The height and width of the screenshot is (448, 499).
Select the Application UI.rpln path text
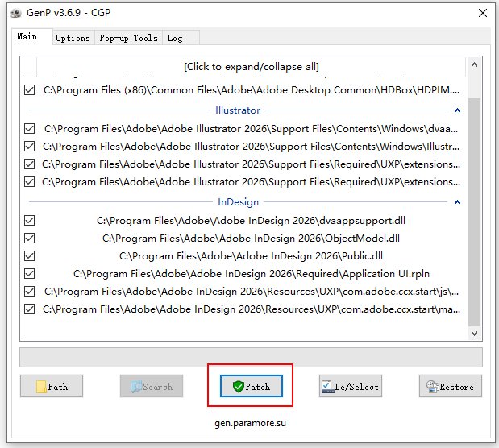click(x=252, y=274)
